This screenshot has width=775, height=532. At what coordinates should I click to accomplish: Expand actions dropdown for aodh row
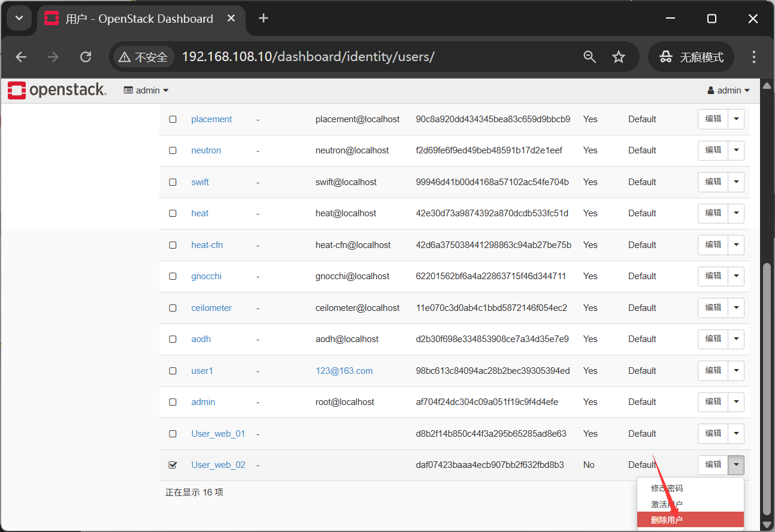(736, 339)
